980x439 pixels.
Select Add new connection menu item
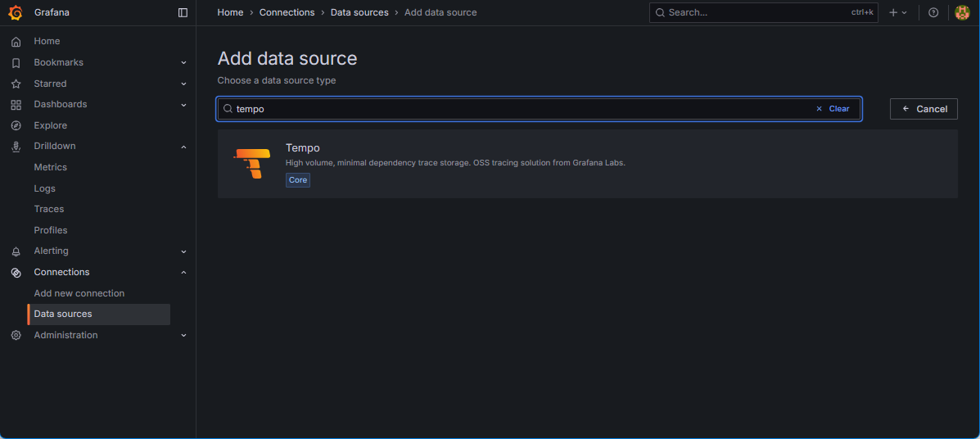[x=79, y=293]
